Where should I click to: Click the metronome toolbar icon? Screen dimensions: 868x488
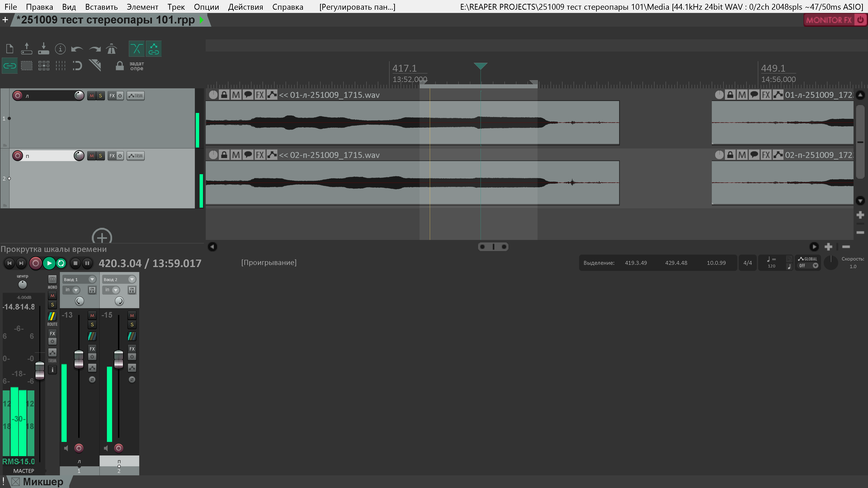[111, 49]
